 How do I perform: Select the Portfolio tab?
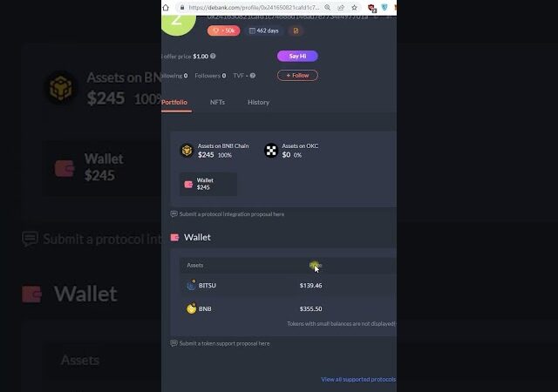[x=174, y=102]
